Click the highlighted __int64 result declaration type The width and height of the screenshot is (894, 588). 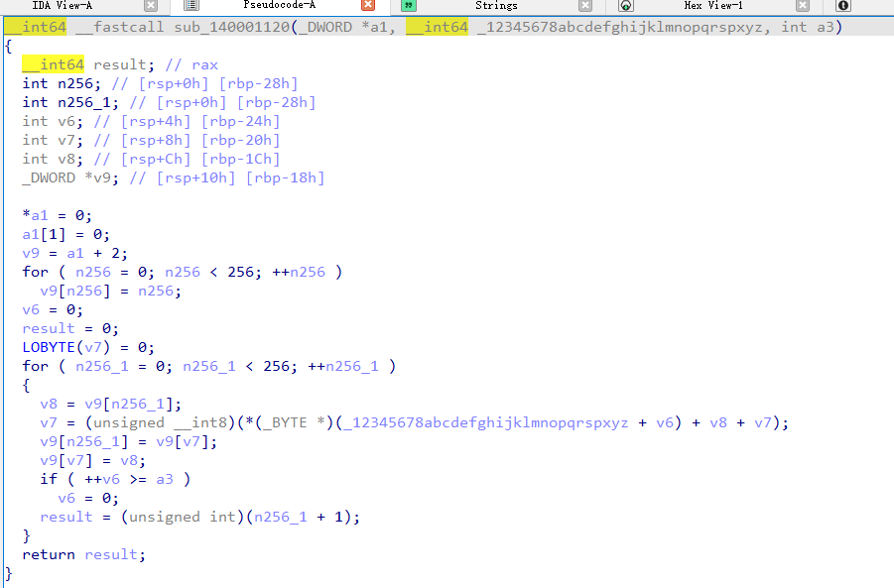tap(53, 64)
